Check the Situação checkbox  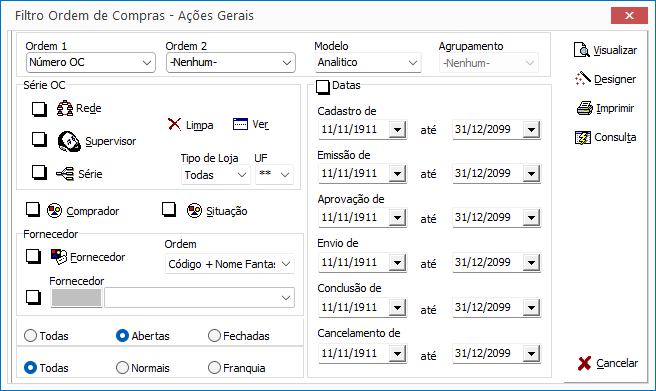[x=169, y=209]
